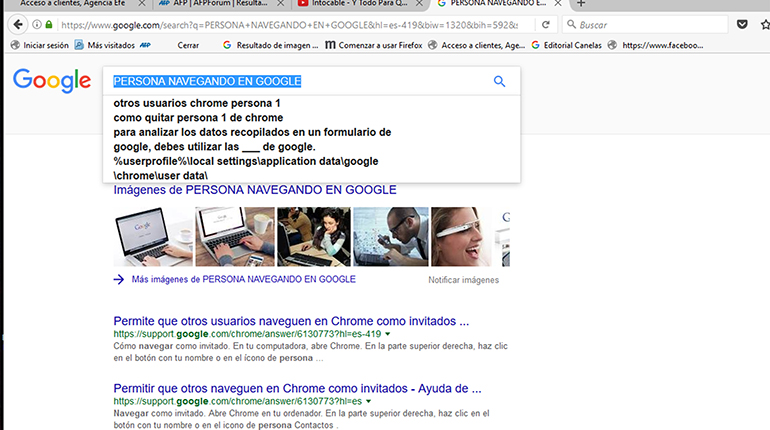770x430 pixels.
Task: Open 'Permite que otros usuarios naveguen en Chrome' result
Action: [x=291, y=321]
